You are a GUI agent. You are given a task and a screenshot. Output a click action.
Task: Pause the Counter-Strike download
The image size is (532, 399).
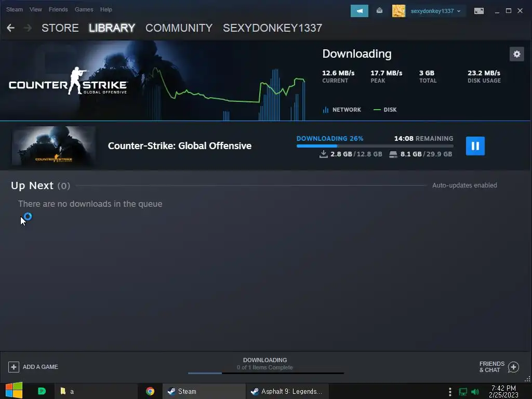pos(475,146)
